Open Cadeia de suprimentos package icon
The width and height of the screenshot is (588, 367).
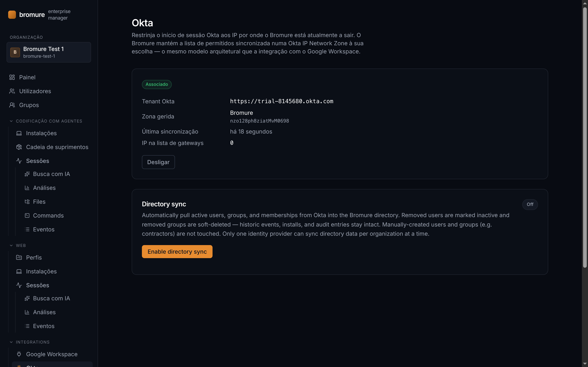point(19,147)
